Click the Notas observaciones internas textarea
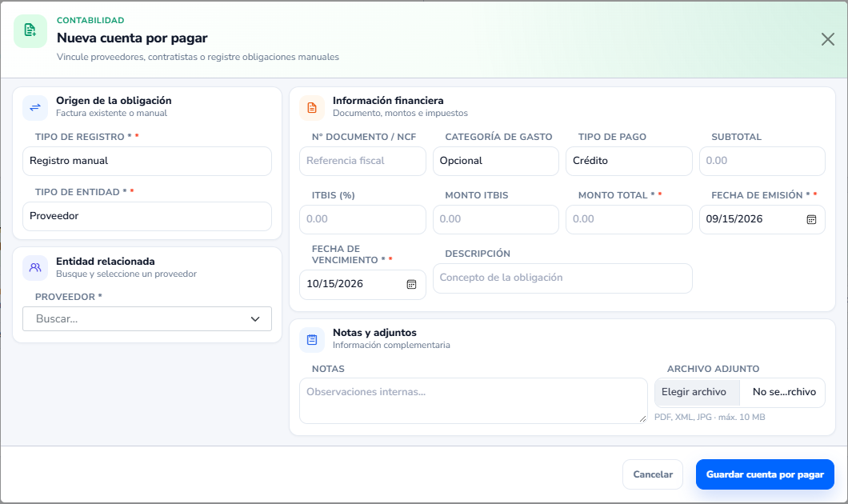The image size is (848, 504). coord(474,401)
